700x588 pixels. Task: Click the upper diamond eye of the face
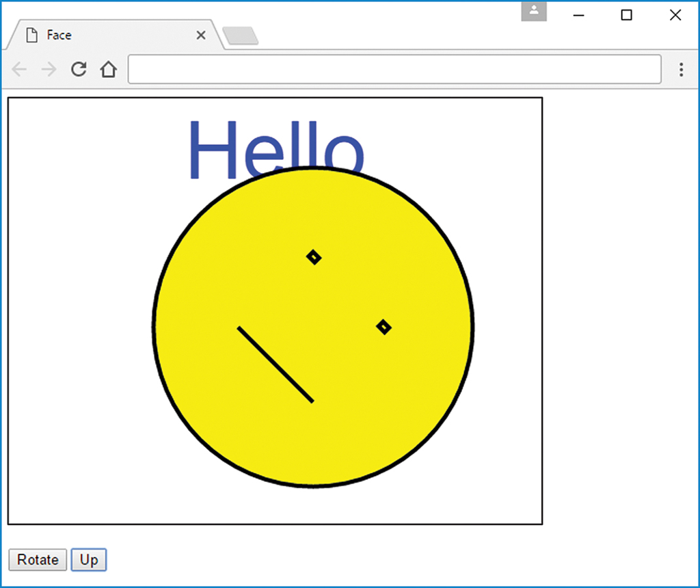[x=314, y=257]
